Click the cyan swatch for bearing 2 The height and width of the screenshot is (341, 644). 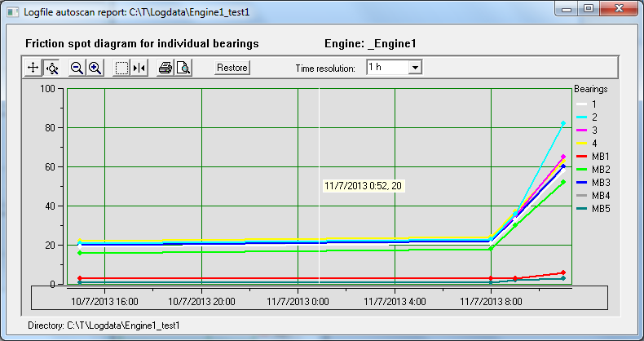click(581, 117)
